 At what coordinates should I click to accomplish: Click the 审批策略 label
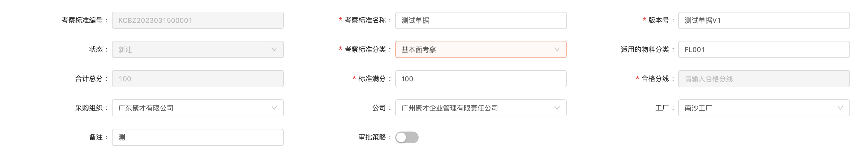click(x=372, y=137)
